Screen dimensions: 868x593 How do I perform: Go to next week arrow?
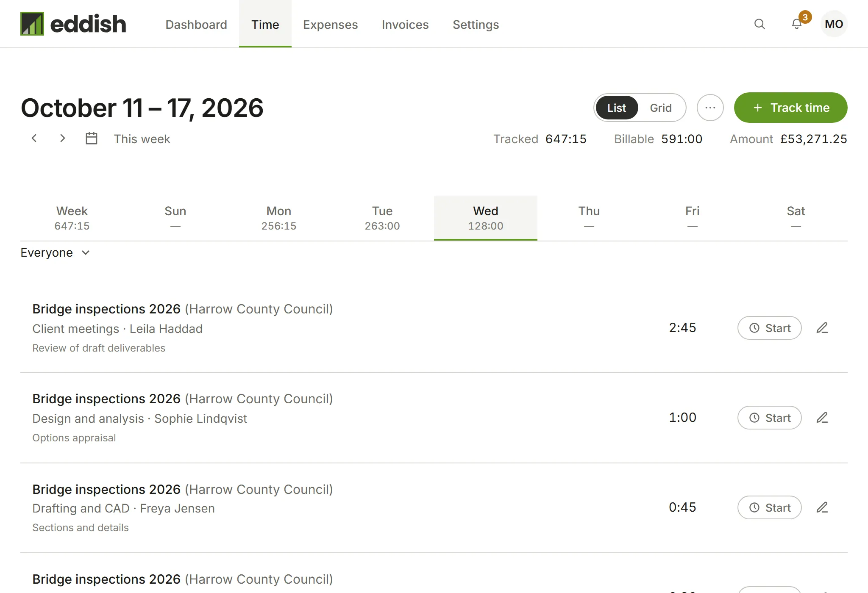coord(62,138)
